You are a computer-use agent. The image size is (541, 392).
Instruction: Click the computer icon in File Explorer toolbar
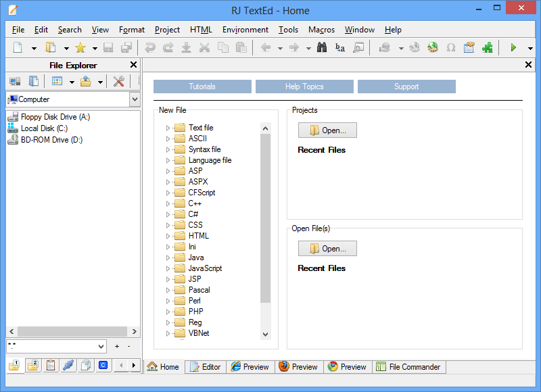click(15, 81)
